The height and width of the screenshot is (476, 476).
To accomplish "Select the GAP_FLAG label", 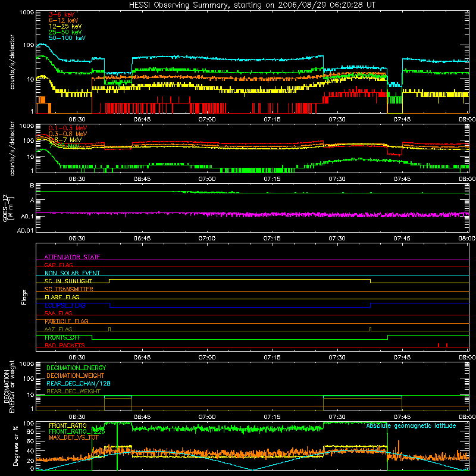I will [x=58, y=265].
